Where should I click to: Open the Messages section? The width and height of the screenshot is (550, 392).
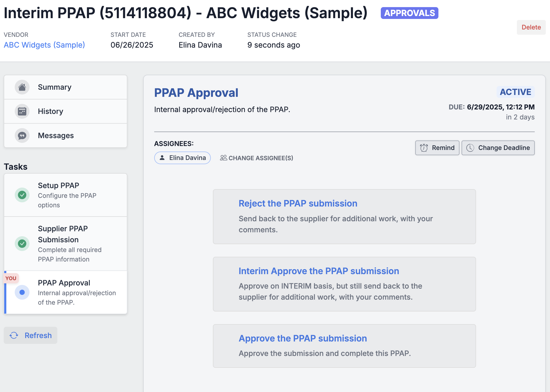(56, 135)
